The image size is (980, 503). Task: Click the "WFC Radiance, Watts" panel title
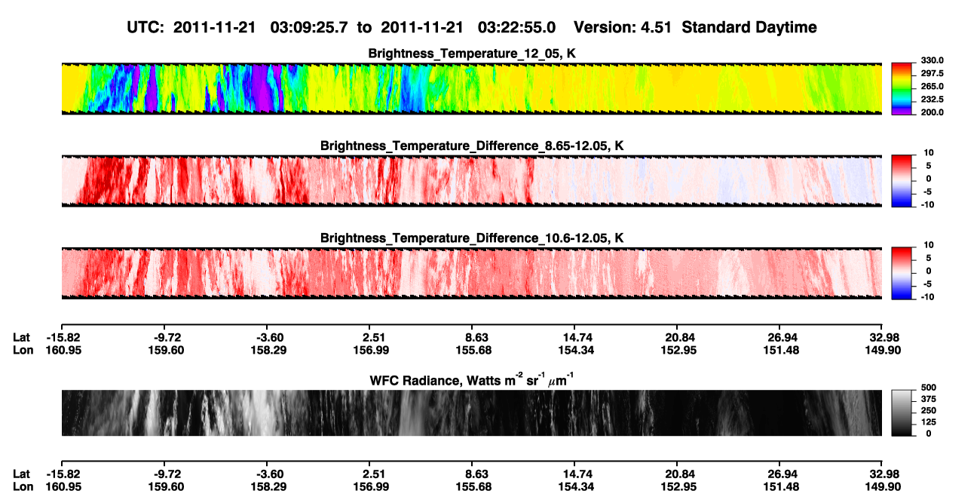[472, 379]
